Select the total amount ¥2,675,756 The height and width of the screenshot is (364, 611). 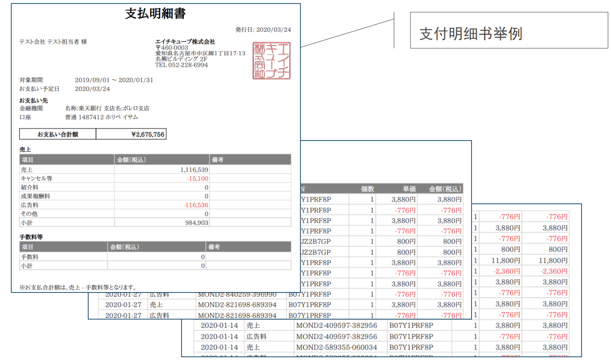pyautogui.click(x=148, y=135)
